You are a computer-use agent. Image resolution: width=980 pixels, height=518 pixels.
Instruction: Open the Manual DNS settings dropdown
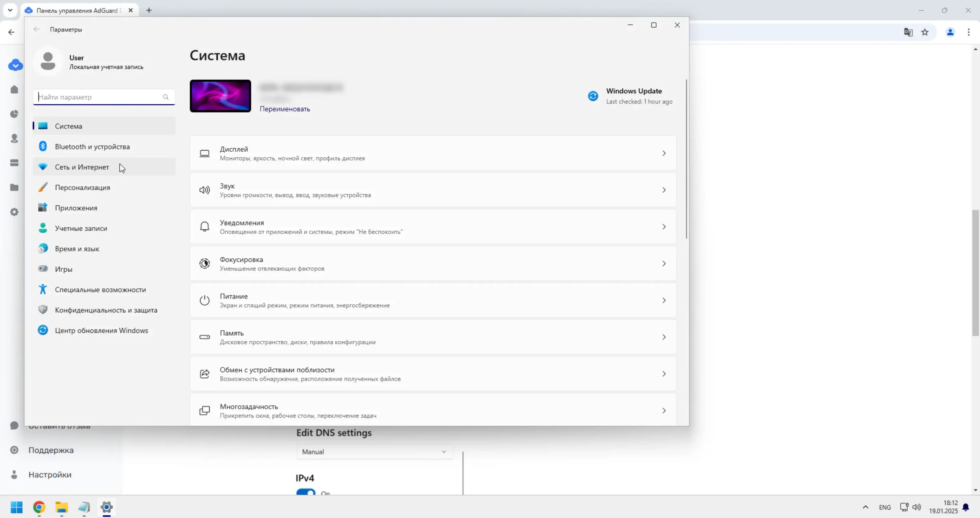pos(374,452)
